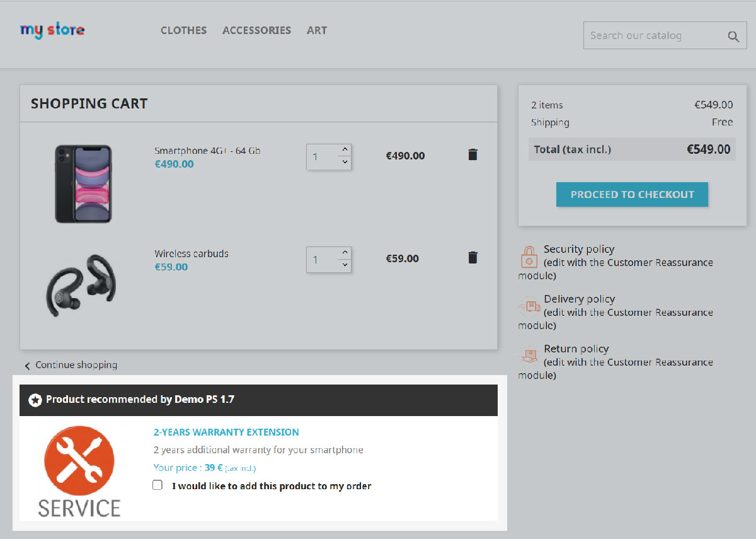The width and height of the screenshot is (756, 539).
Task: Increase the Wireless earbuds quantity by one
Action: pos(344,253)
